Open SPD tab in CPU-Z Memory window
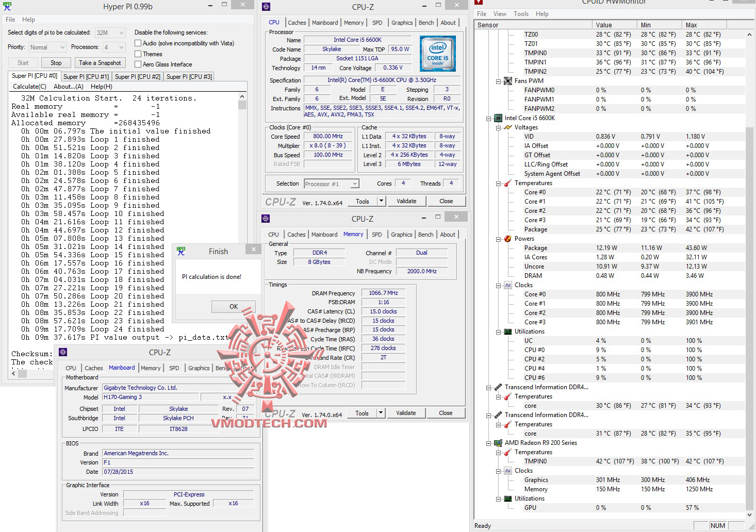756x532 pixels. pyautogui.click(x=377, y=235)
